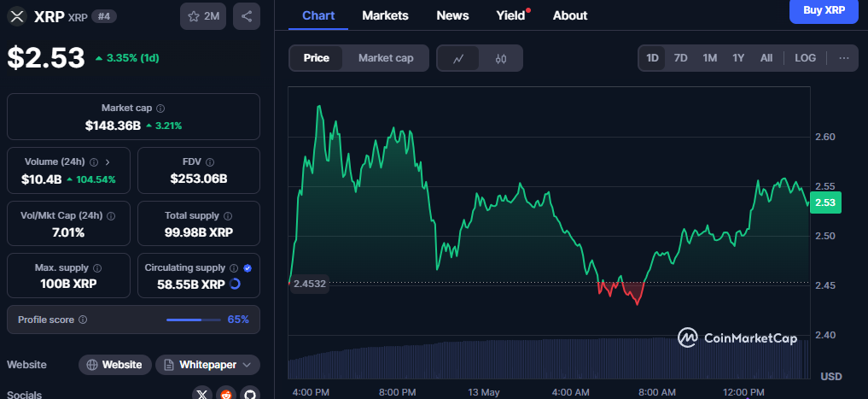This screenshot has width=868, height=399.
Task: Toggle LOG scale on chart
Action: pos(806,58)
